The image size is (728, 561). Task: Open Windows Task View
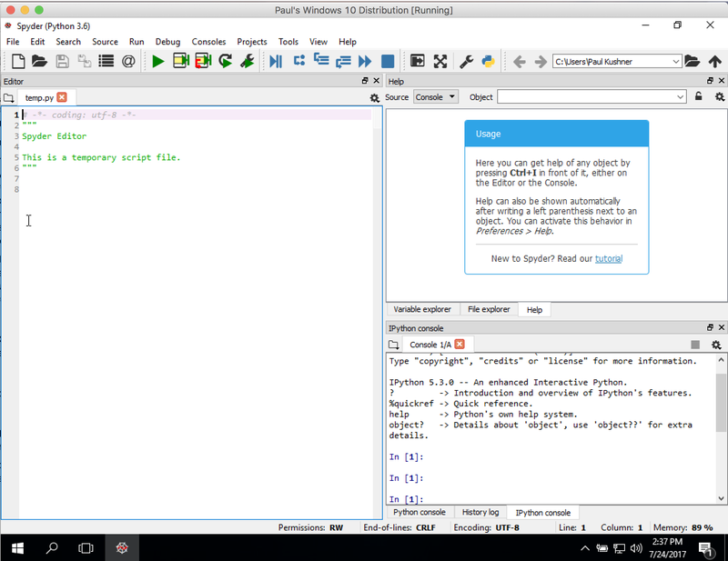tap(86, 548)
